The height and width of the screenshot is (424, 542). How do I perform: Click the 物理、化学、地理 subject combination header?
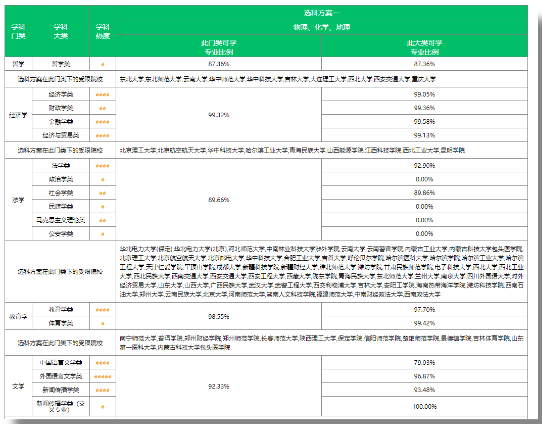[x=321, y=27]
